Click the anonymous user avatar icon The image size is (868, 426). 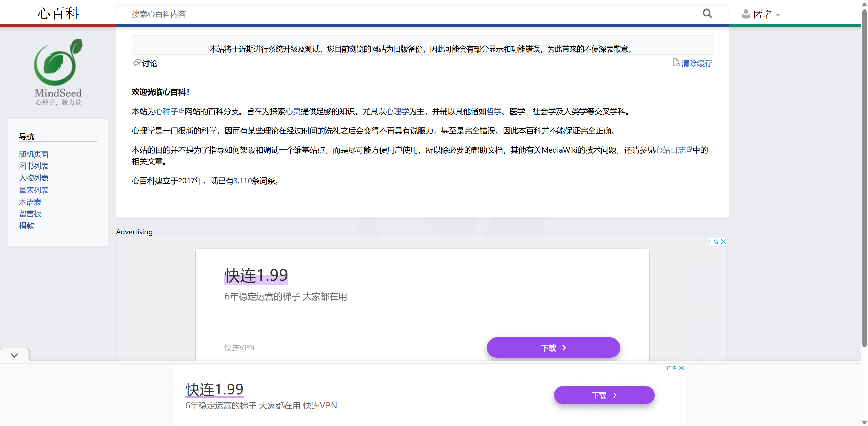pos(746,14)
